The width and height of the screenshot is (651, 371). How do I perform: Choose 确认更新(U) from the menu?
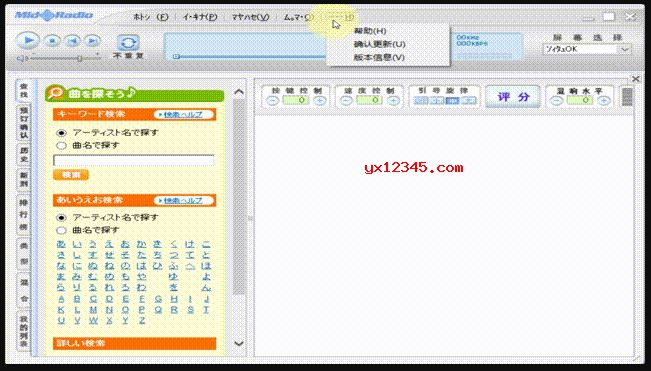click(379, 44)
